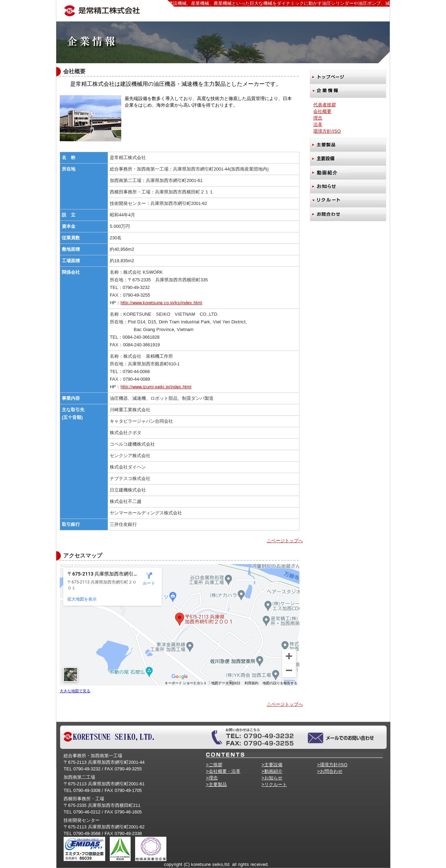
Task: Click the EMIDAS Pro registered company badge
Action: click(x=84, y=849)
